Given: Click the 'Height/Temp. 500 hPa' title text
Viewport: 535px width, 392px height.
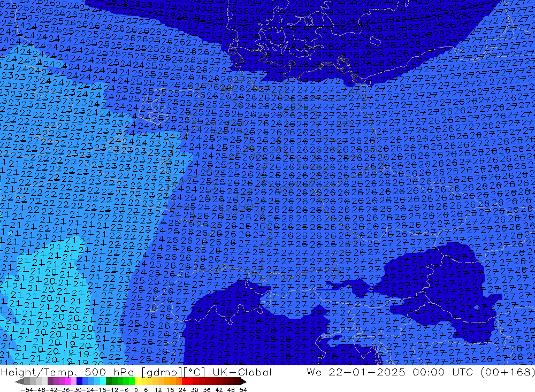Looking at the screenshot, I should [x=68, y=372].
